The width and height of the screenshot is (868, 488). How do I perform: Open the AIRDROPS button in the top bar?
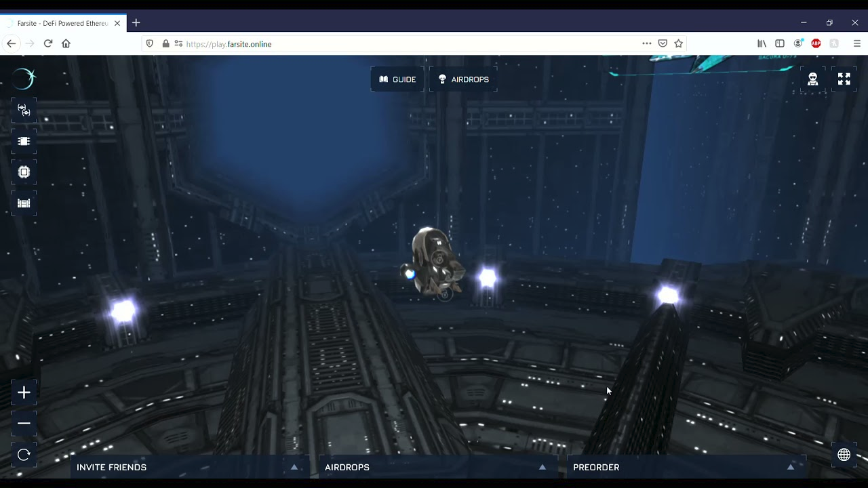pos(463,79)
